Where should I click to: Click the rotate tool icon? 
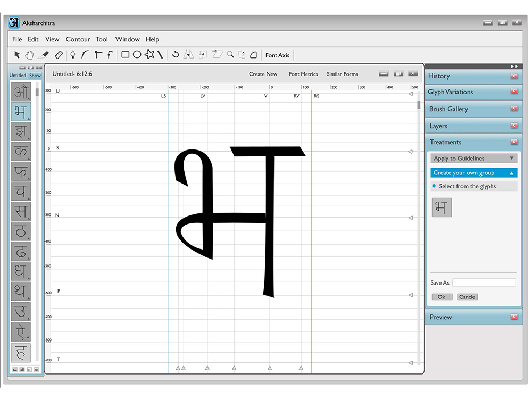pos(175,54)
